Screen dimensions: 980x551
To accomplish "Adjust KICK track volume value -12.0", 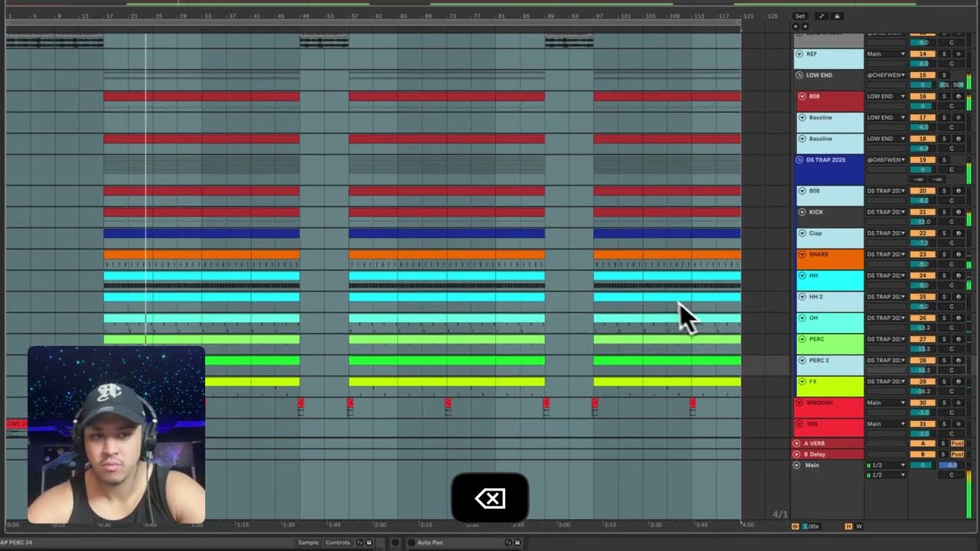I will click(x=923, y=222).
